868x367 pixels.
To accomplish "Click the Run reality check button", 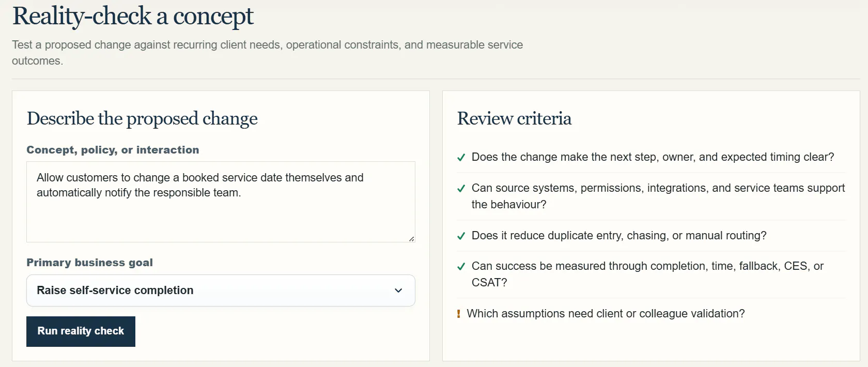I will 81,331.
